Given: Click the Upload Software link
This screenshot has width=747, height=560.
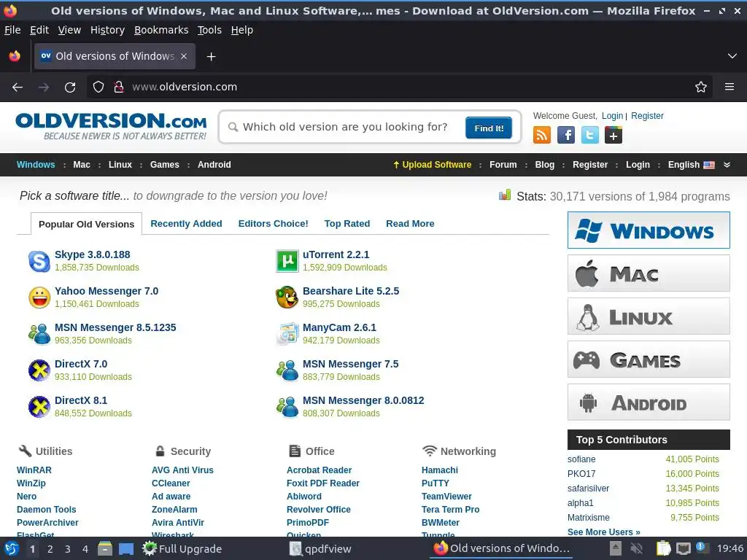Looking at the screenshot, I should (x=432, y=165).
